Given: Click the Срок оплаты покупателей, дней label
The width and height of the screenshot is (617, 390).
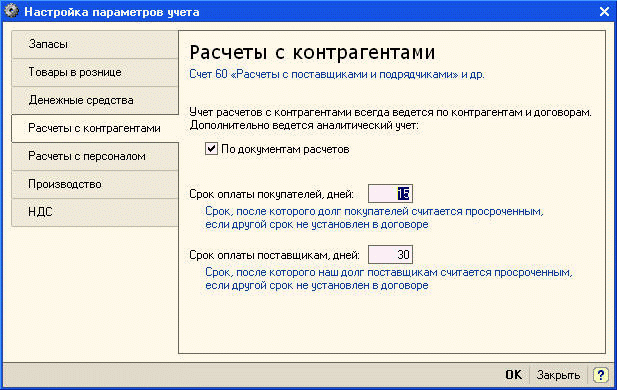Looking at the screenshot, I should point(272,194).
